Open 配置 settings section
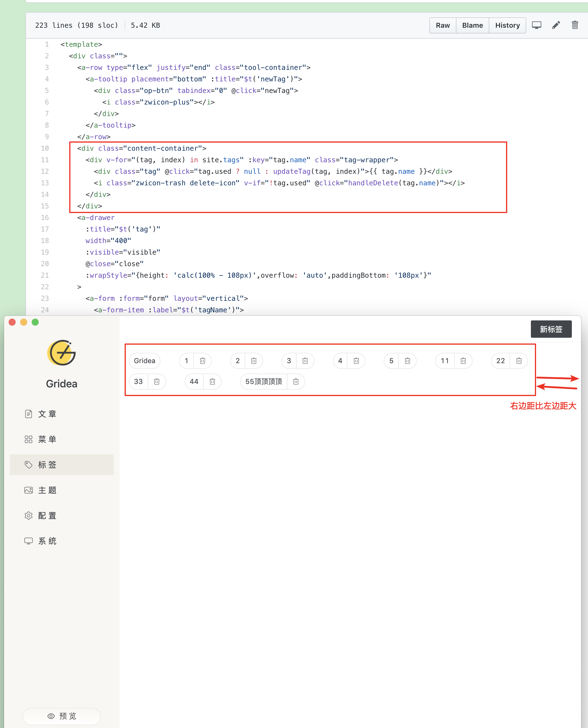Viewport: 588px width, 728px height. [x=62, y=516]
